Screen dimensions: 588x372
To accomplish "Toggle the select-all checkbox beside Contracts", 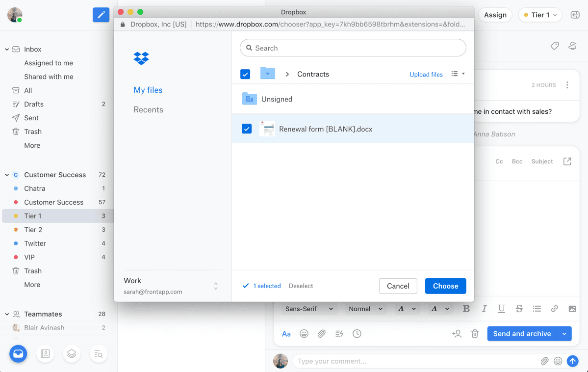I will tap(245, 74).
